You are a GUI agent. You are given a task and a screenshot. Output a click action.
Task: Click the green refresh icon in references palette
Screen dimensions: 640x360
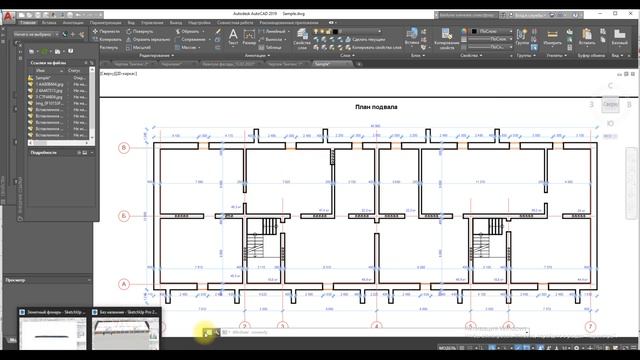44,51
